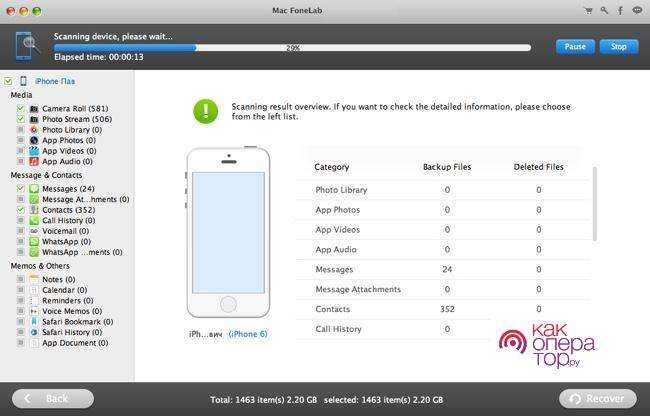This screenshot has width=650, height=416.
Task: Click the Contacts row value 352
Action: click(447, 309)
